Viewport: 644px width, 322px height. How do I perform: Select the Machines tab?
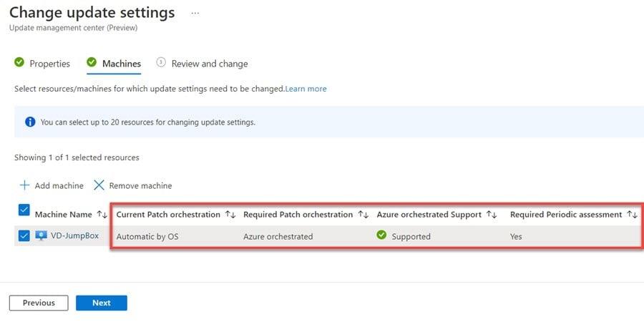point(122,64)
